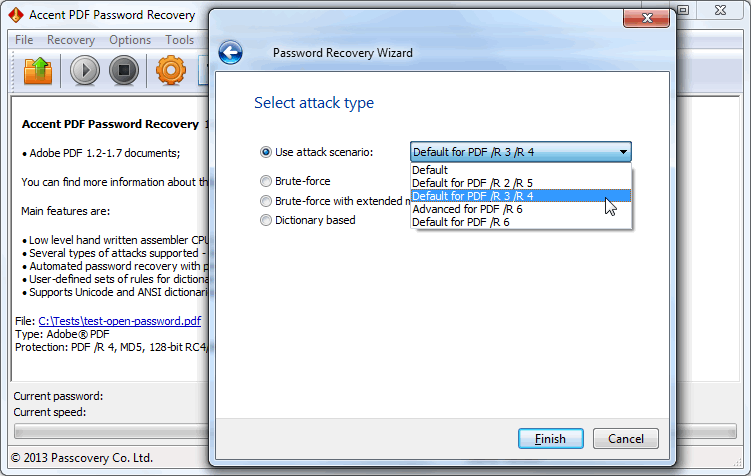Select the Brute-force radio option
751x476 pixels.
[x=265, y=181]
